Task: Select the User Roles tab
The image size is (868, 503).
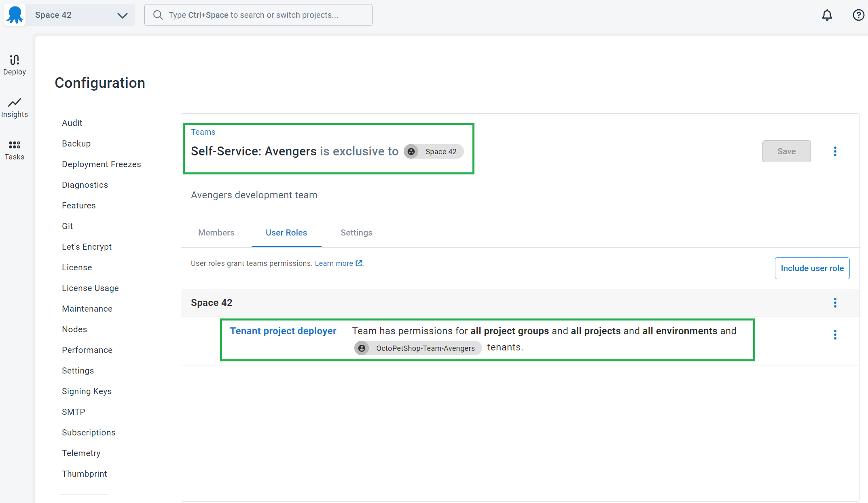Action: (286, 233)
